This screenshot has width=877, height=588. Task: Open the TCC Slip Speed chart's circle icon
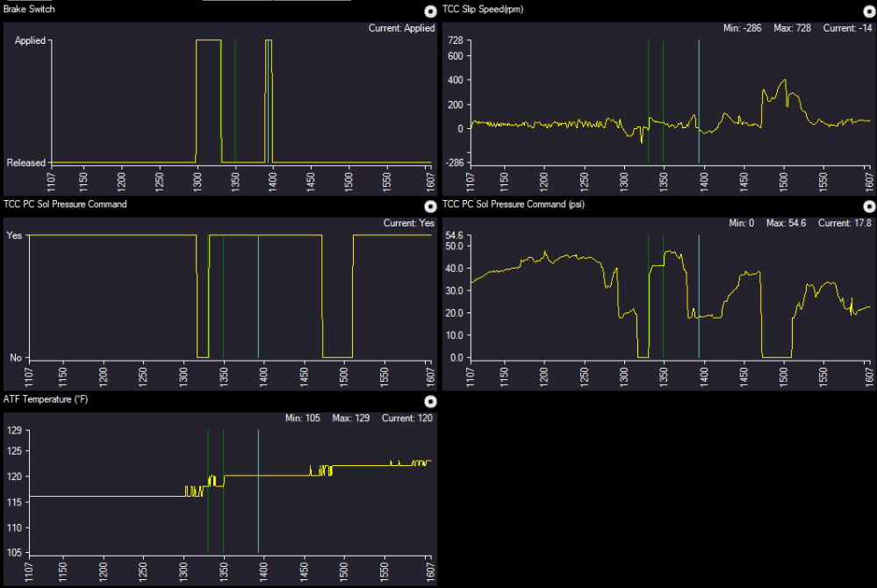point(868,12)
